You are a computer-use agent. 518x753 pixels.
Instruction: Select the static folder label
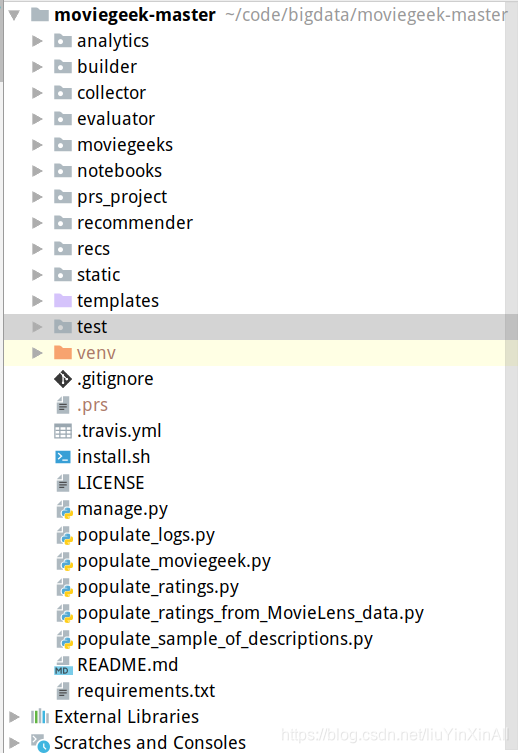(x=98, y=275)
